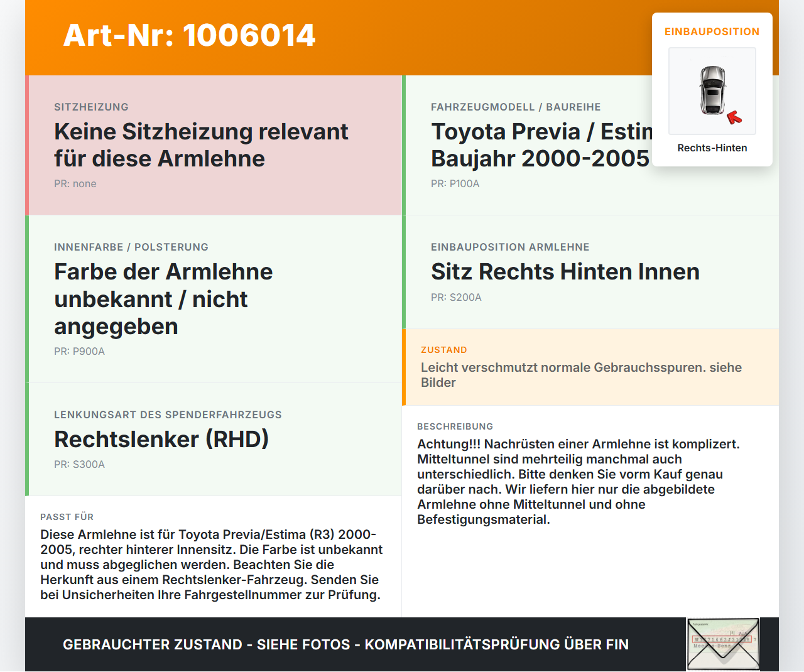This screenshot has width=804, height=672.
Task: Click 'INNENFARBE / POLSTERUNG' label
Action: (x=131, y=247)
